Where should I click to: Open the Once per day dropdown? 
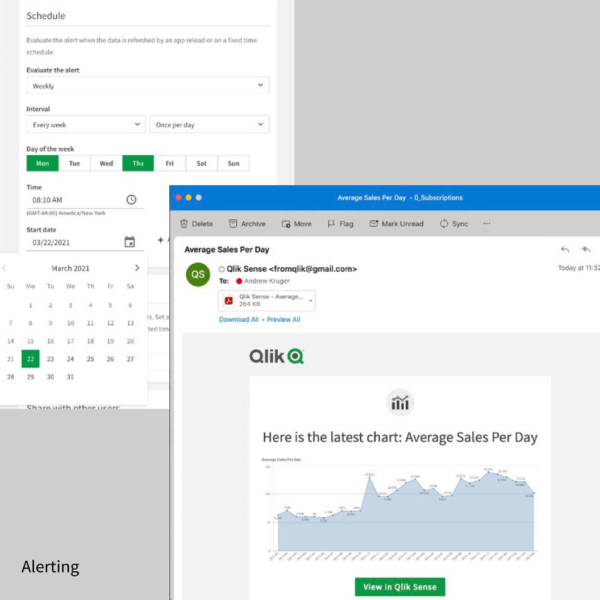coord(209,124)
